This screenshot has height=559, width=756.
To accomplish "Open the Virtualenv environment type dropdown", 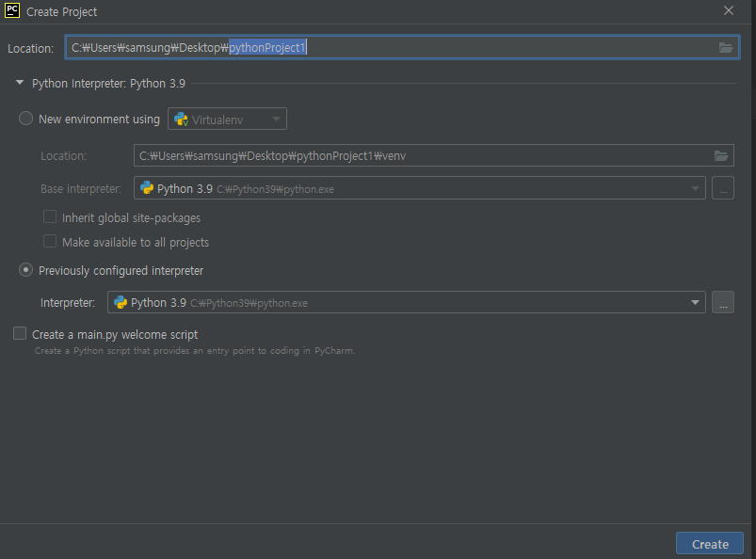I will click(x=227, y=119).
